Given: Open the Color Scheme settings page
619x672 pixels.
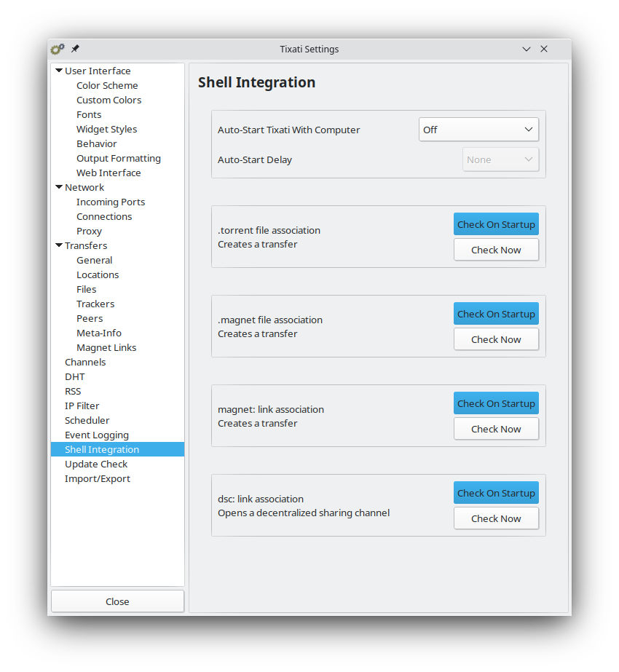Looking at the screenshot, I should pyautogui.click(x=107, y=85).
